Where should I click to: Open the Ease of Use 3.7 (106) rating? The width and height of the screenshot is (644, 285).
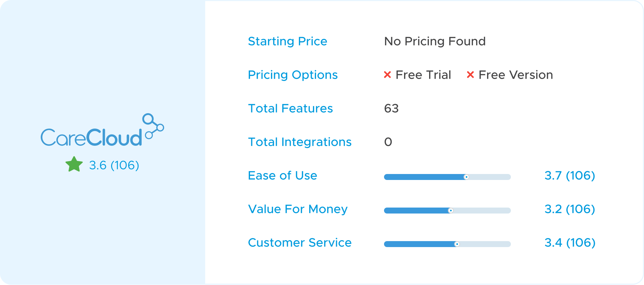pos(570,176)
